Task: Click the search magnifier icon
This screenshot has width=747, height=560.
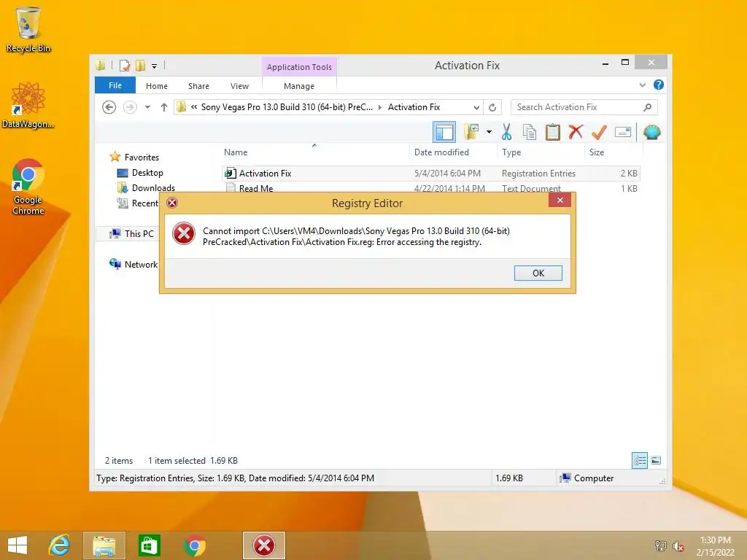Action: pos(648,107)
